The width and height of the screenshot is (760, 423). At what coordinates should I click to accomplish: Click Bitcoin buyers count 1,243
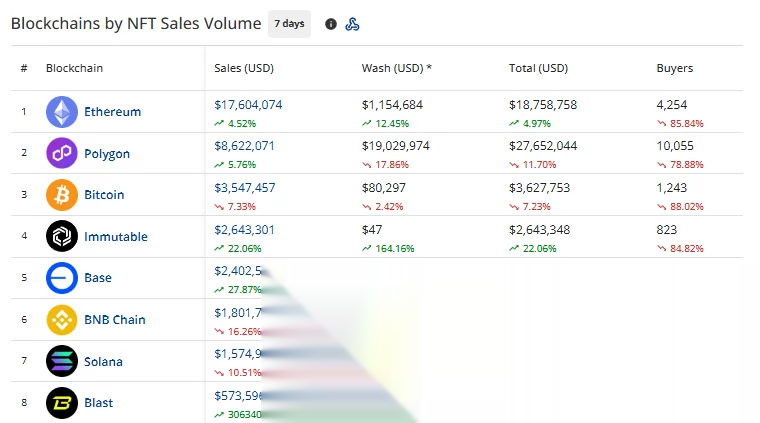[x=672, y=188]
